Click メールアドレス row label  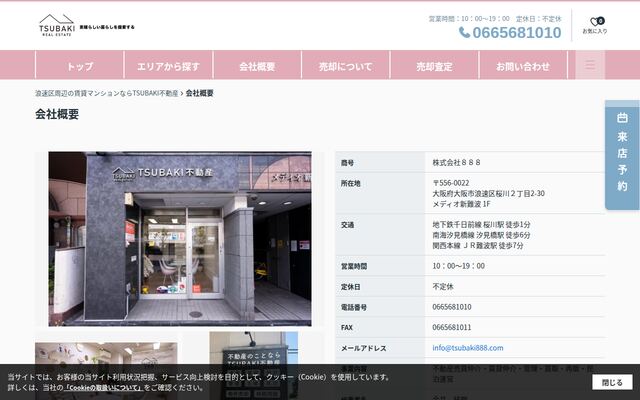[364, 348]
